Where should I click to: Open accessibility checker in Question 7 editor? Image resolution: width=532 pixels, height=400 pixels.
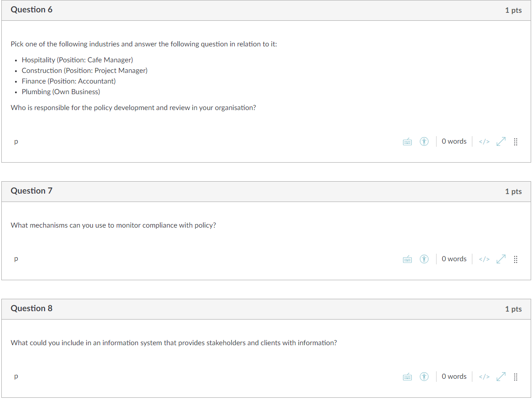click(424, 259)
